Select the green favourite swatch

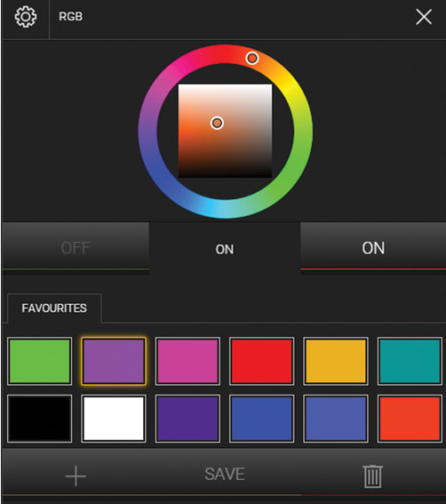(x=39, y=361)
